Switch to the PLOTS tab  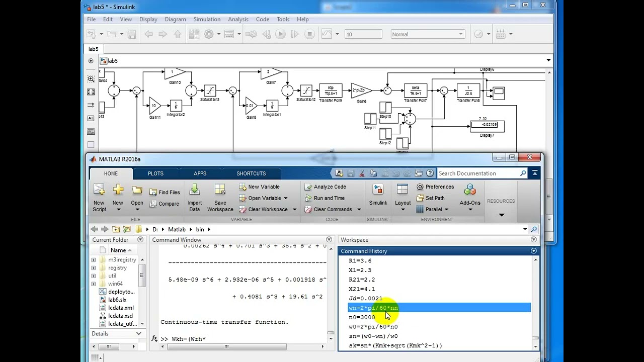pos(155,173)
